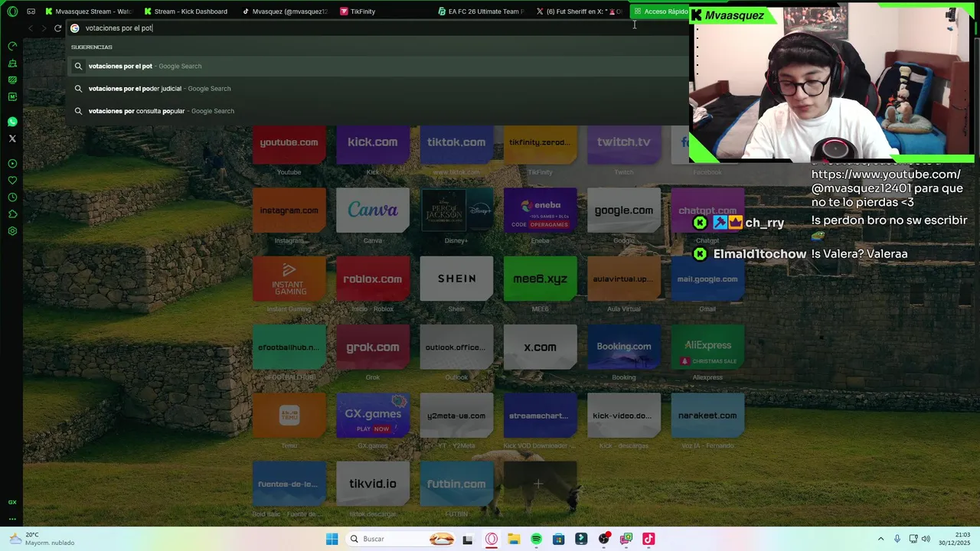Open the instagram.com speed dial tile
980x551 pixels.
(289, 210)
